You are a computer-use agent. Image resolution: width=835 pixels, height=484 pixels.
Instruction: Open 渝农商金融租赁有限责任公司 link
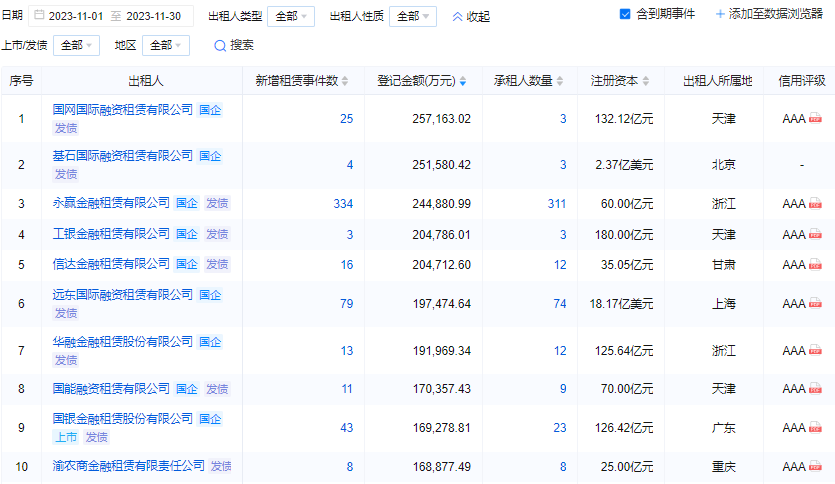128,466
